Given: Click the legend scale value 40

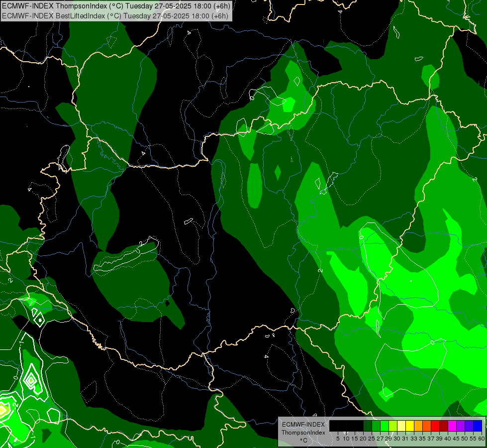Looking at the screenshot, I should point(448,439).
